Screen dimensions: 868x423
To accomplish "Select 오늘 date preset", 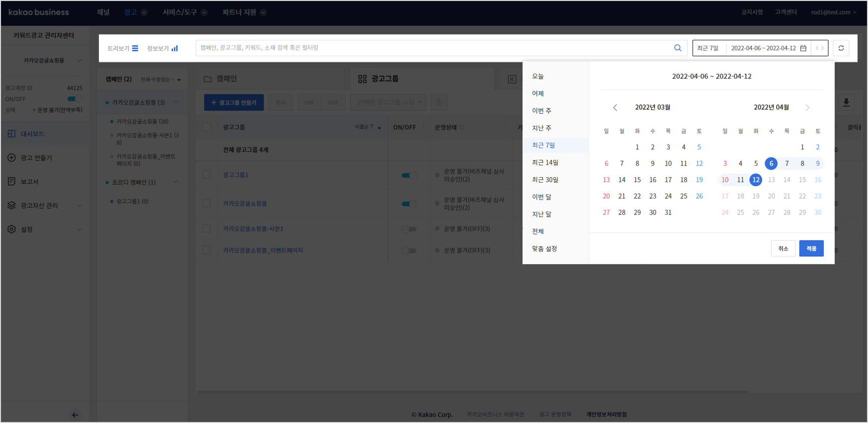I will (x=538, y=76).
